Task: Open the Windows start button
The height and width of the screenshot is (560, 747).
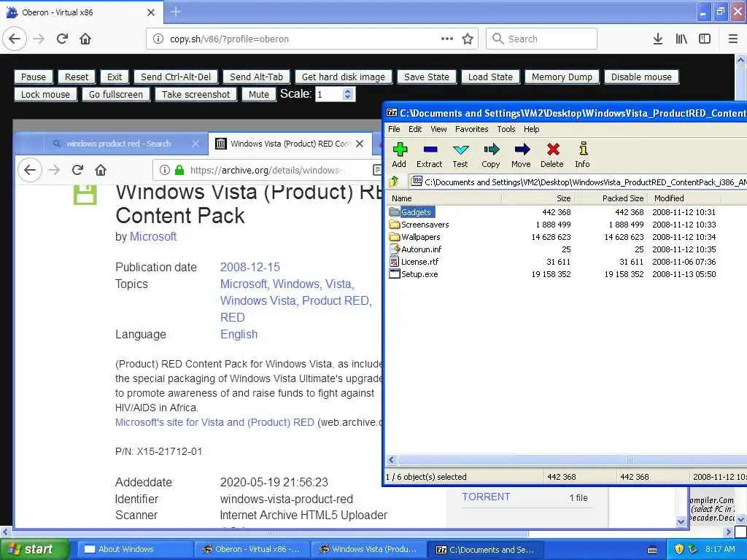Action: 34,549
